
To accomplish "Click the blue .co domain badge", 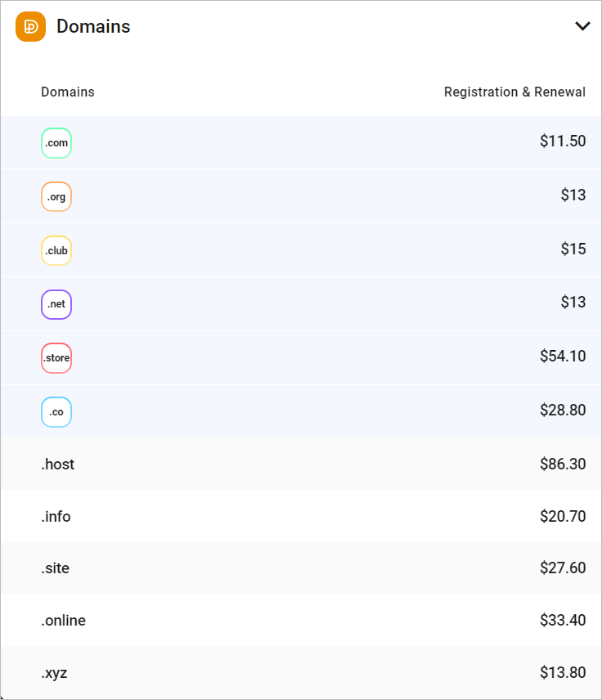I will [x=56, y=412].
